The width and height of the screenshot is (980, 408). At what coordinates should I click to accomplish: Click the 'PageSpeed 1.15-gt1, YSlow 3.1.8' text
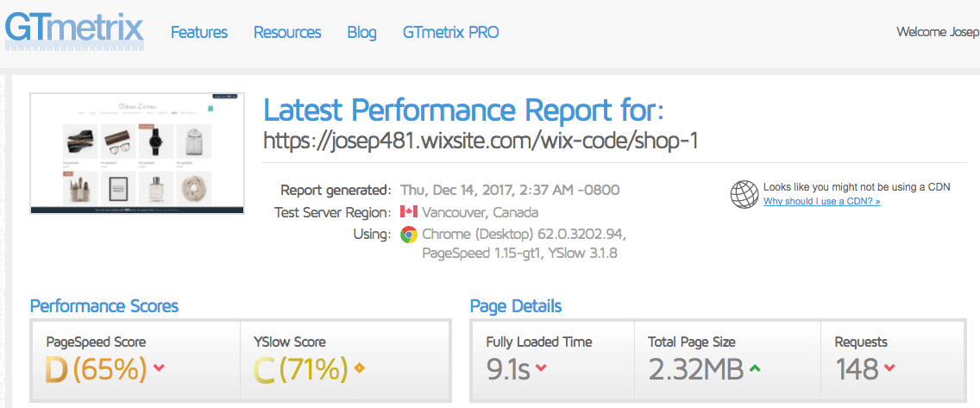tap(520, 254)
